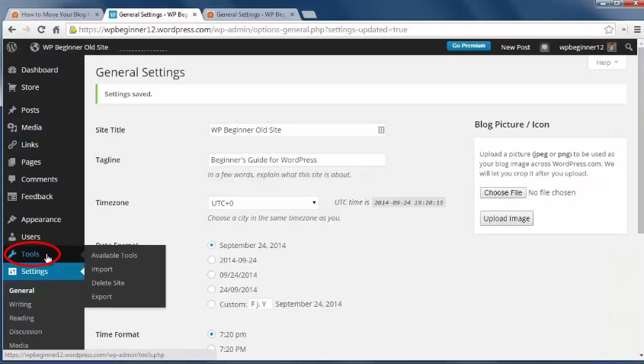This screenshot has height=364, width=644.
Task: Click the browser back arrow
Action: [12, 30]
